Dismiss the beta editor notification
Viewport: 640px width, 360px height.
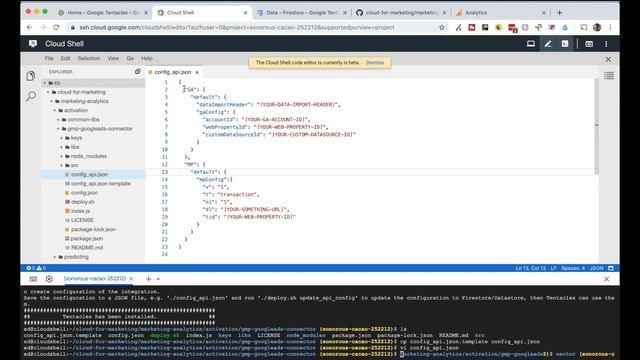[375, 62]
